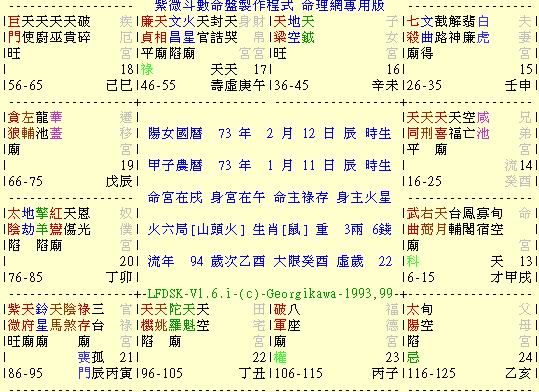The height and width of the screenshot is (392, 539).
Task: Select the red star name 巨門
Action: click(x=14, y=30)
